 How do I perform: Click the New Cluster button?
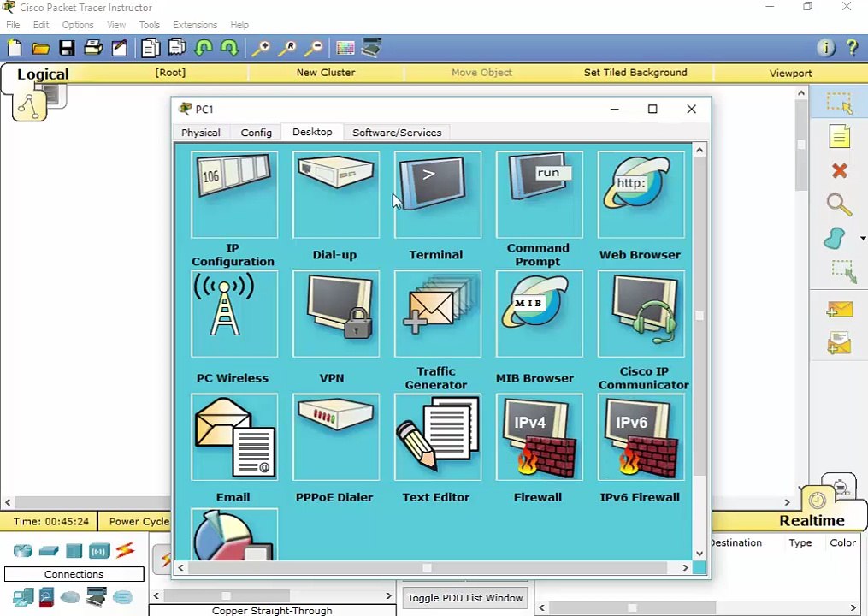pyautogui.click(x=326, y=73)
